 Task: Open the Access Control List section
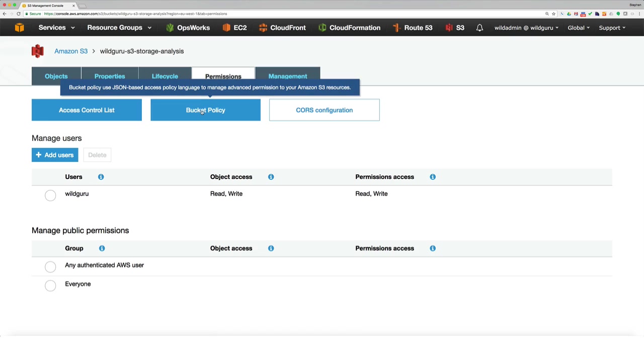coord(87,110)
